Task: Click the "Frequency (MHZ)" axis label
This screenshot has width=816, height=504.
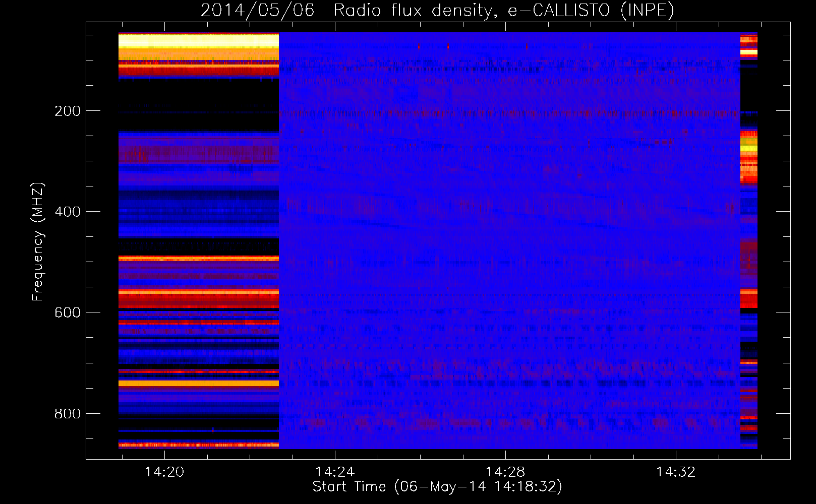Action: (x=38, y=242)
